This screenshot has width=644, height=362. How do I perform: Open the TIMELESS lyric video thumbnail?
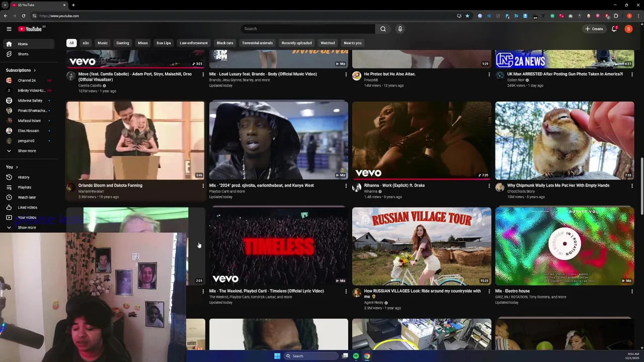coord(278,246)
